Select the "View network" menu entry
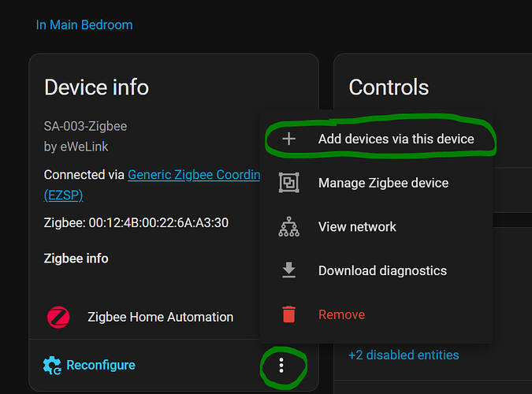532x394 pixels. (x=357, y=227)
